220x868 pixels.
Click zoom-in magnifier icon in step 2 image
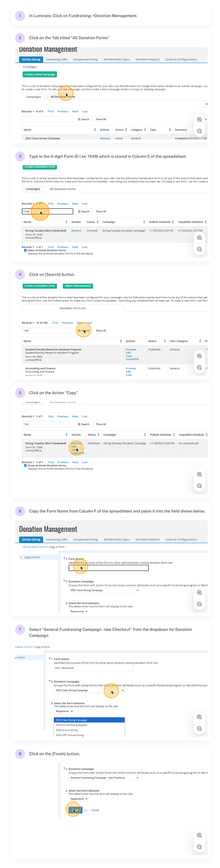tap(199, 120)
